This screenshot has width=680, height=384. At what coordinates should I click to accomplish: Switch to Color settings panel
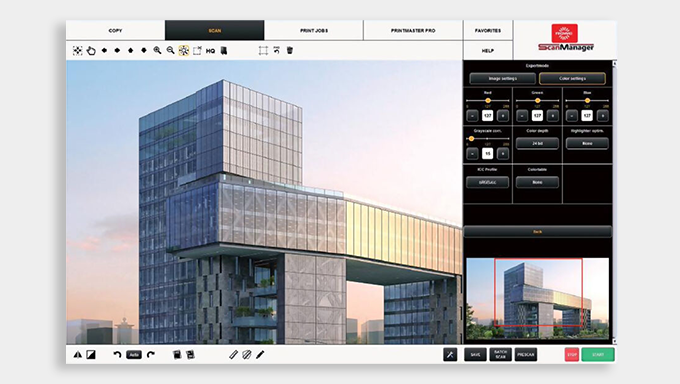[x=572, y=79]
